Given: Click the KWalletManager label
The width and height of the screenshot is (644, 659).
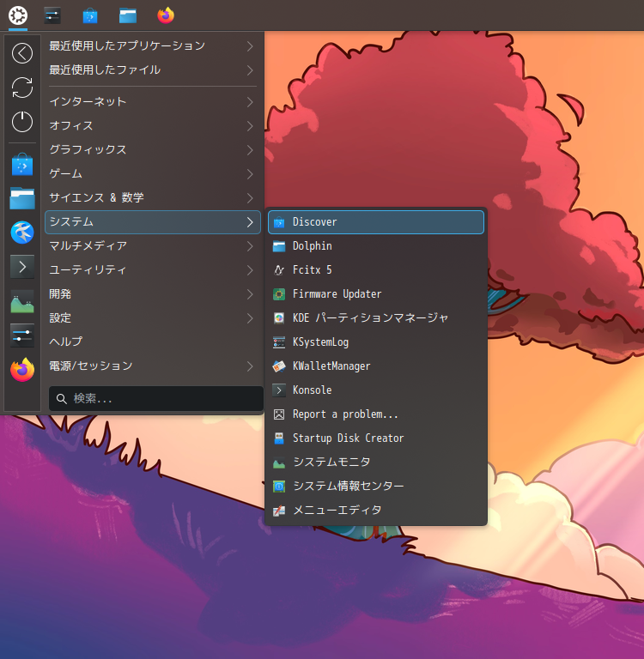Looking at the screenshot, I should pyautogui.click(x=331, y=366).
